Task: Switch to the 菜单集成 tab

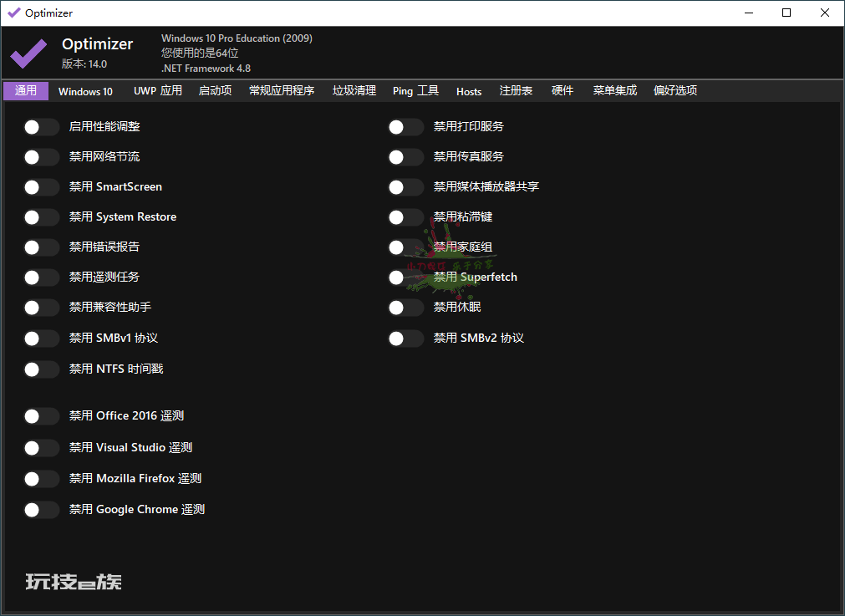Action: [615, 90]
